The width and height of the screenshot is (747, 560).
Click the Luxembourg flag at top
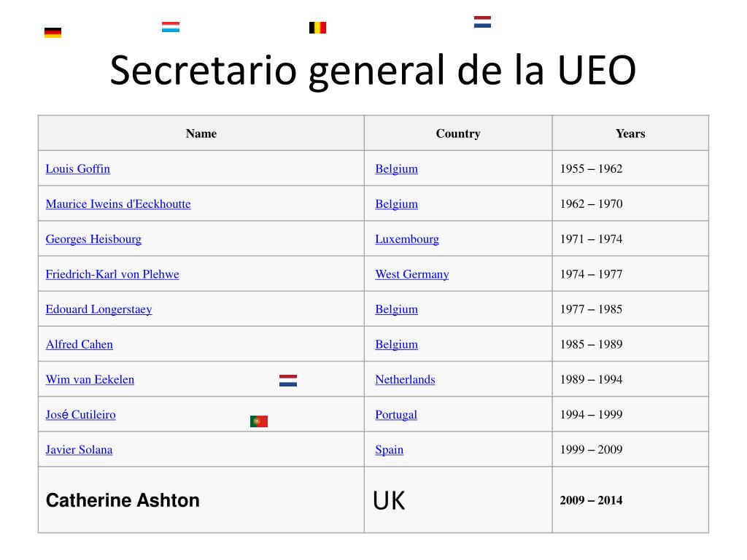pyautogui.click(x=171, y=27)
